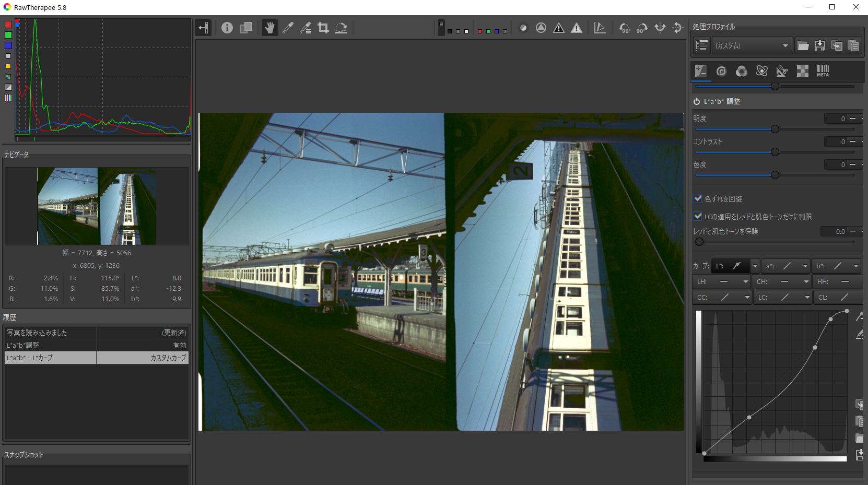Toggle yellow chromaticity histogram button
Screen dimensions: 868x485
coord(8,66)
